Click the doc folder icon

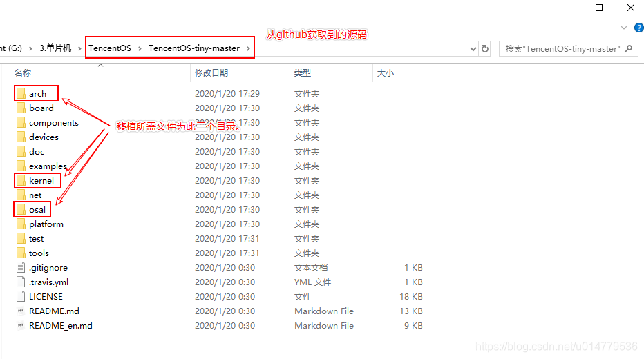click(x=21, y=151)
